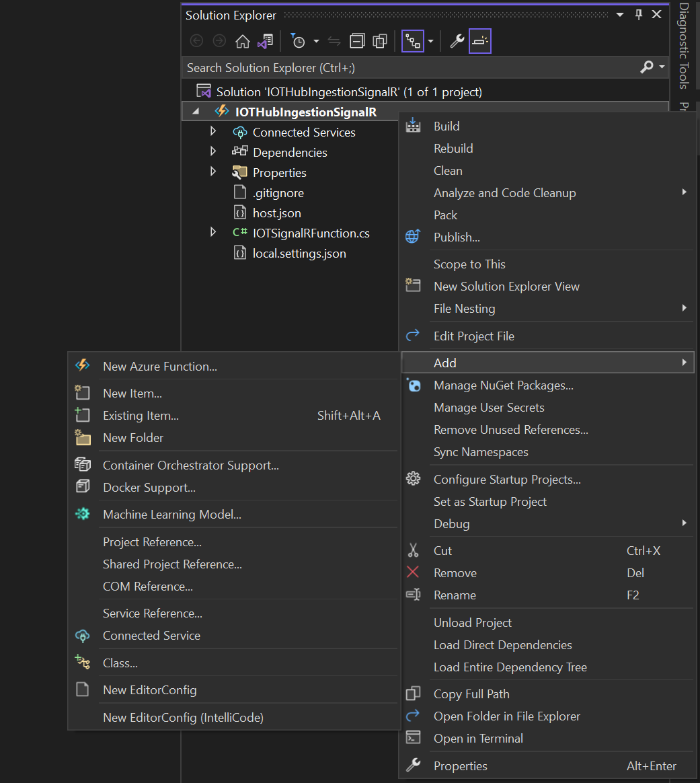This screenshot has height=783, width=700.
Task: Choose Clean from context menu
Action: (x=548, y=171)
